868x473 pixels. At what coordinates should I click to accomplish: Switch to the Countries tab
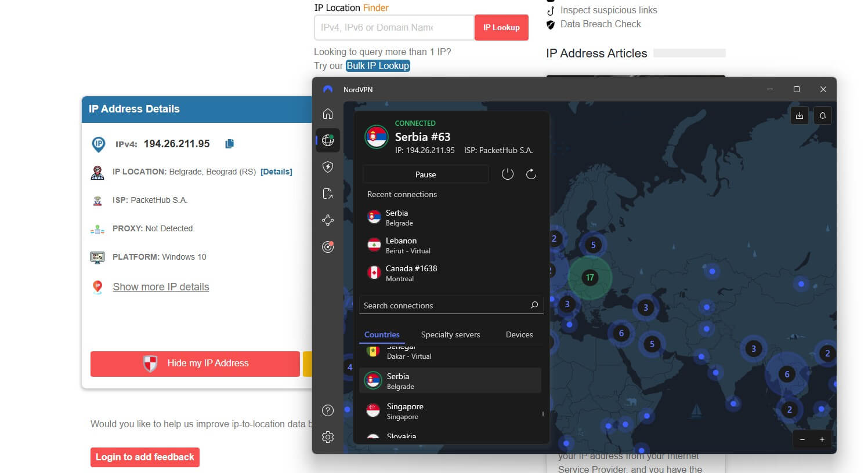coord(382,334)
